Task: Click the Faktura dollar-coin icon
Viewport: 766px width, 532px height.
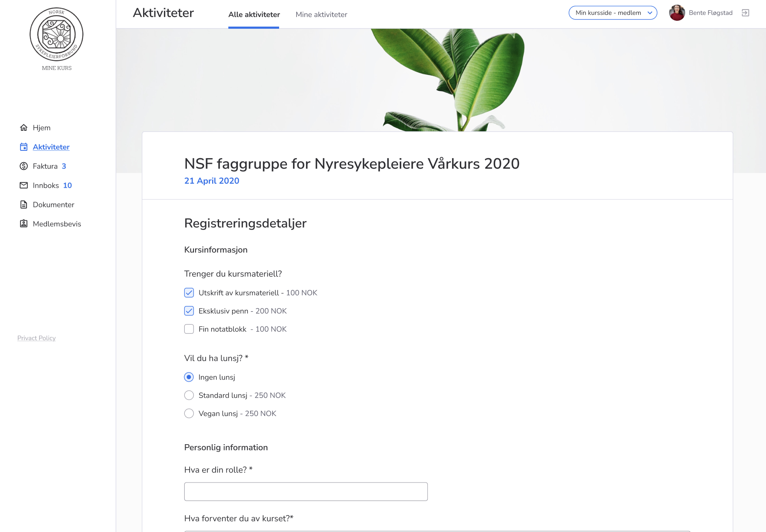Action: (x=24, y=166)
